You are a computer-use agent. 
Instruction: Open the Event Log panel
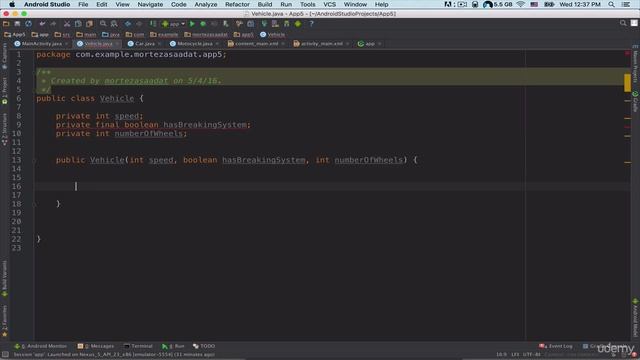[x=556, y=346]
